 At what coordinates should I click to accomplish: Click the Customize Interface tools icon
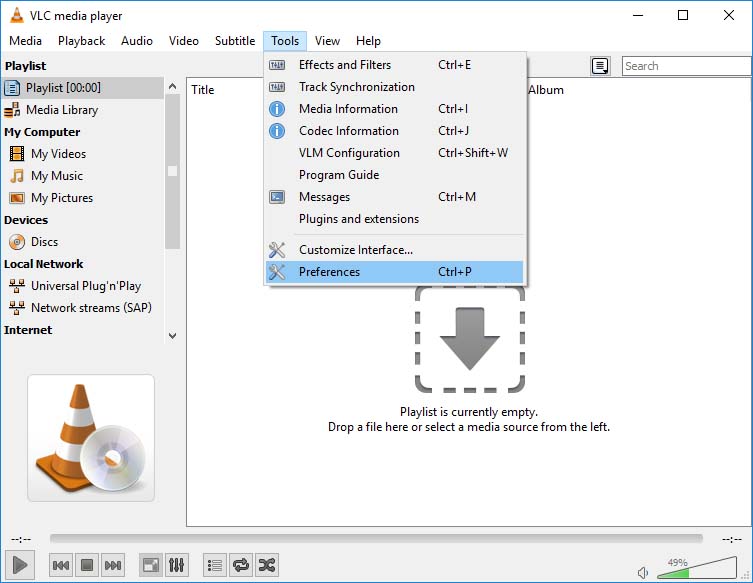277,250
